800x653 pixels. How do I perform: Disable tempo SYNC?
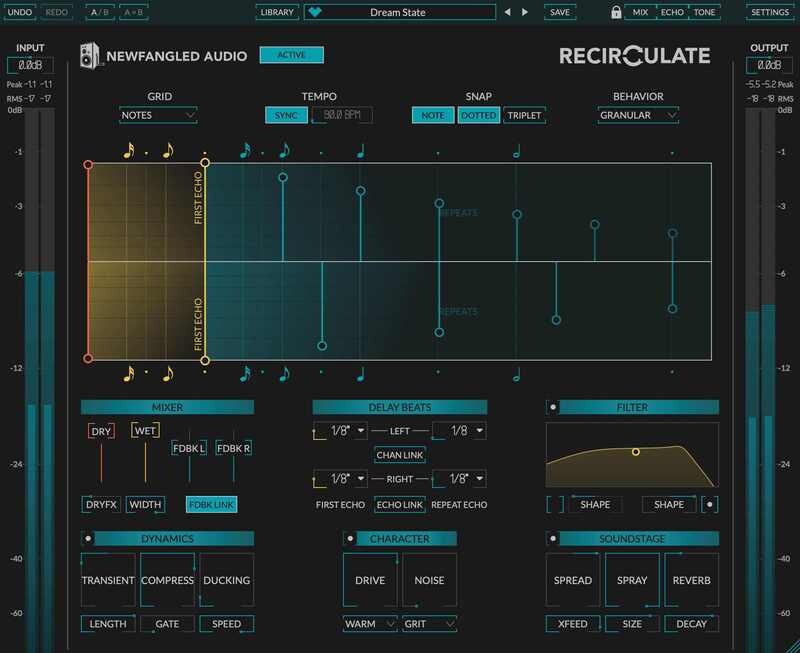(x=286, y=115)
